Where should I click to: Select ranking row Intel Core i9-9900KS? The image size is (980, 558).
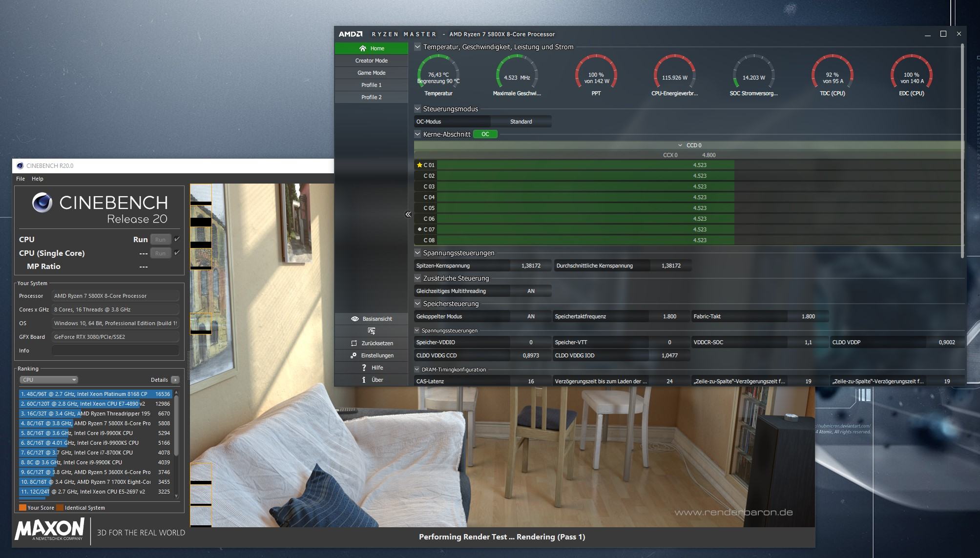pyautogui.click(x=95, y=443)
